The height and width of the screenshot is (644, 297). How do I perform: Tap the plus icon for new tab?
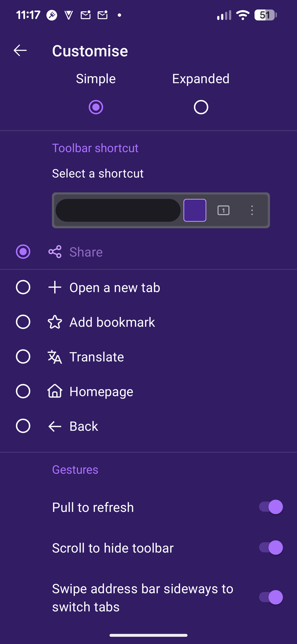click(55, 287)
